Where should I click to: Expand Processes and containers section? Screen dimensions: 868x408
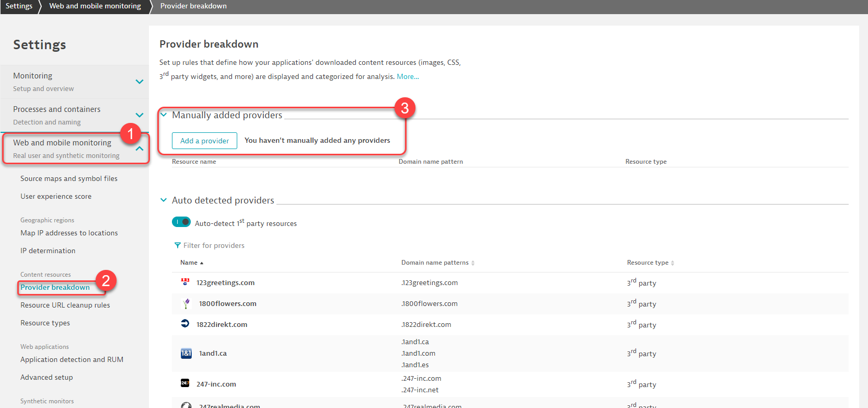[140, 115]
